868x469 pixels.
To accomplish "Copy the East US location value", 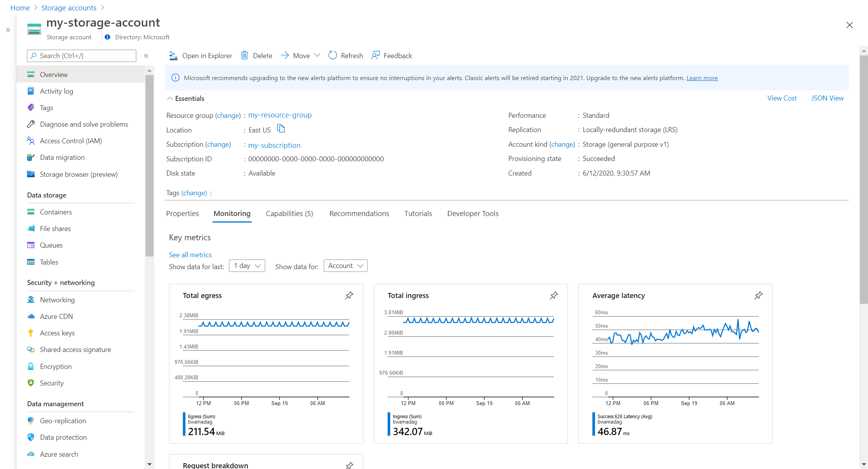I will [x=281, y=129].
